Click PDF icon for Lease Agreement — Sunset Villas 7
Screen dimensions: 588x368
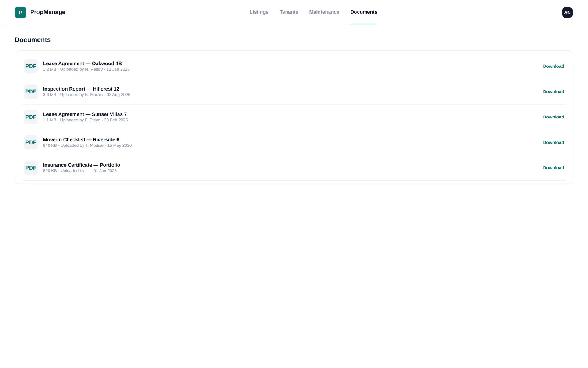click(31, 117)
